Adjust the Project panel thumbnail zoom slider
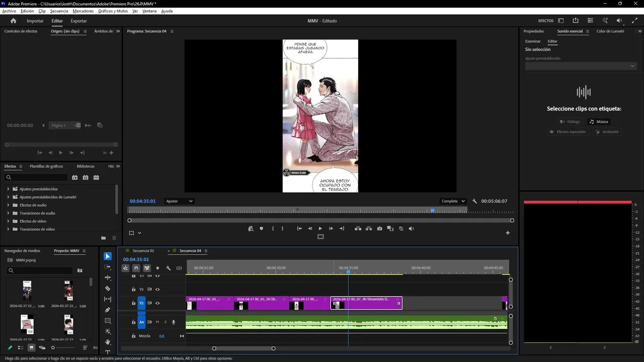This screenshot has width=644, height=362. click(63, 347)
